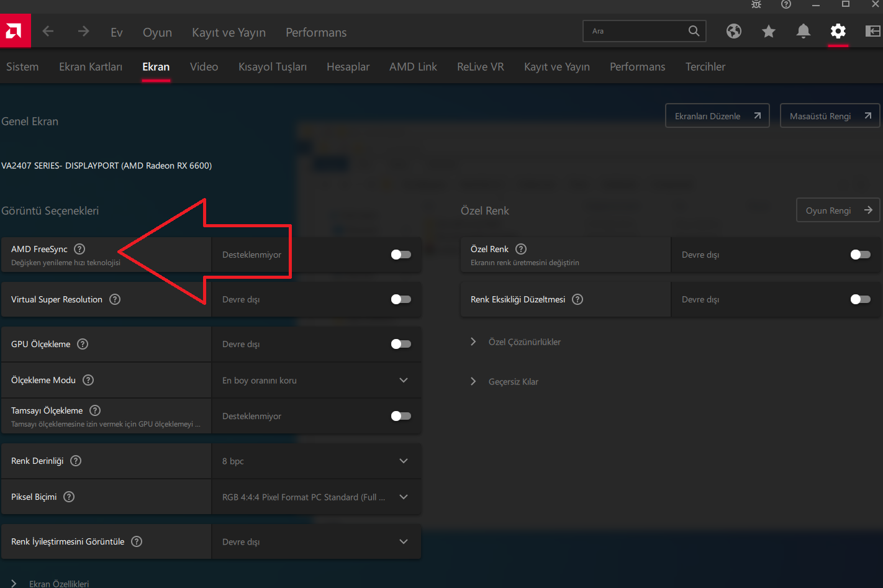
Task: Show help for Renk Derinliği
Action: [x=76, y=461]
